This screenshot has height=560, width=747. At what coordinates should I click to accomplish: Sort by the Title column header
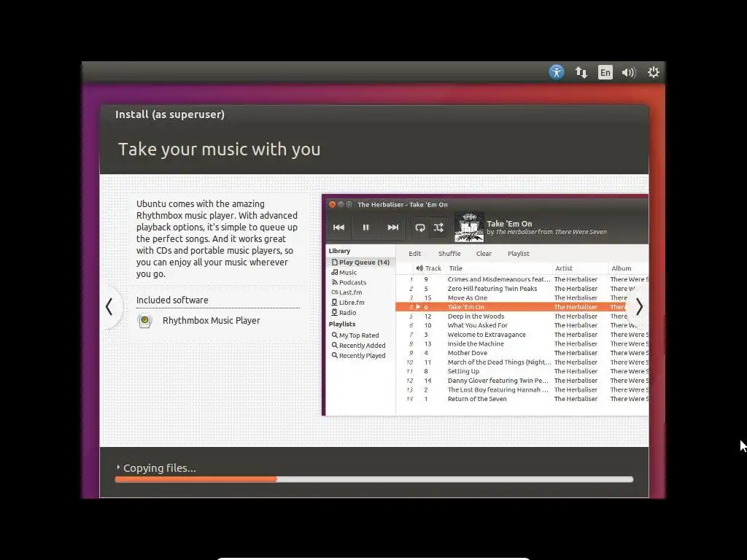[455, 268]
